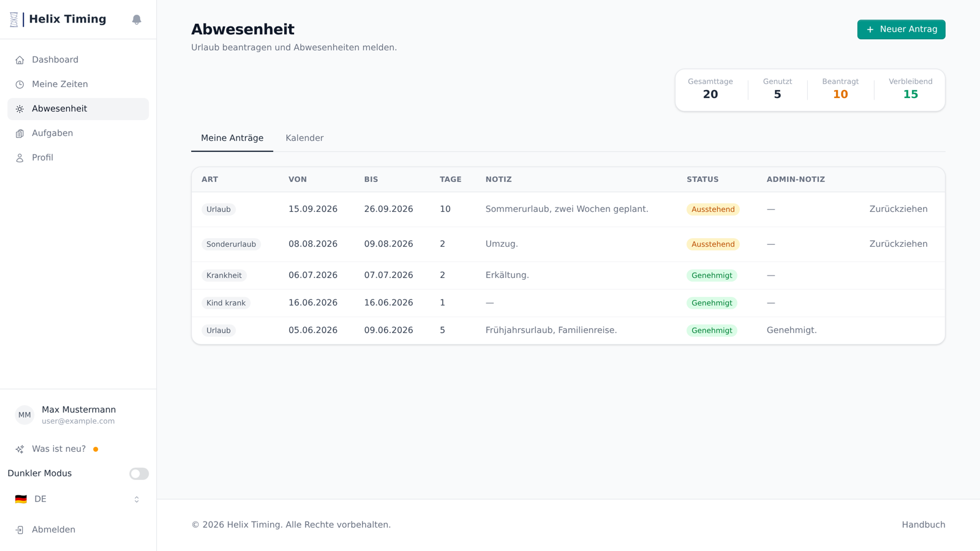Click the Dashboard home icon
Screen dimensions: 980x551
[x=20, y=60]
